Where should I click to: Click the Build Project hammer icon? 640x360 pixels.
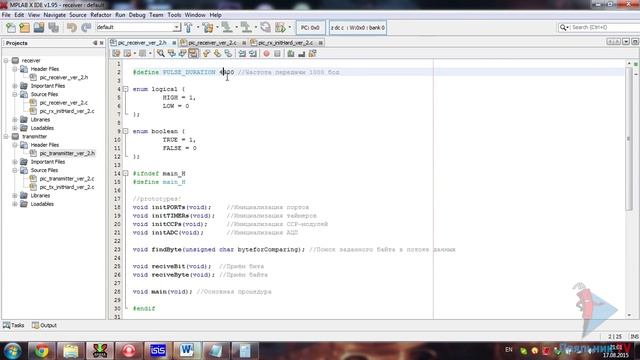[189, 27]
